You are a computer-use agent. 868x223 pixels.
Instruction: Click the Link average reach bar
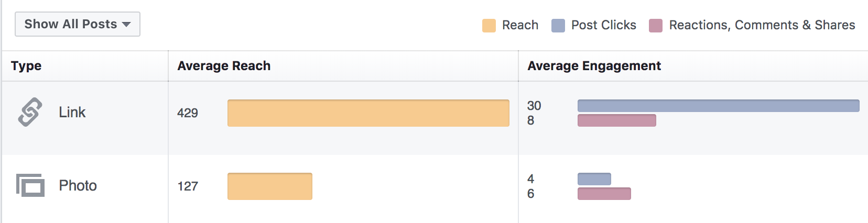tap(368, 113)
